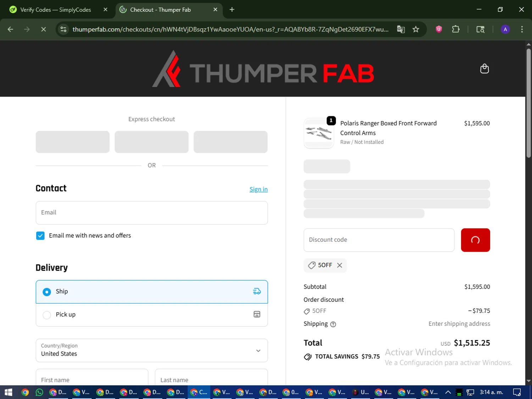Screen dimensions: 532x399
Task: Open the Chrome profile avatar
Action: point(505,29)
